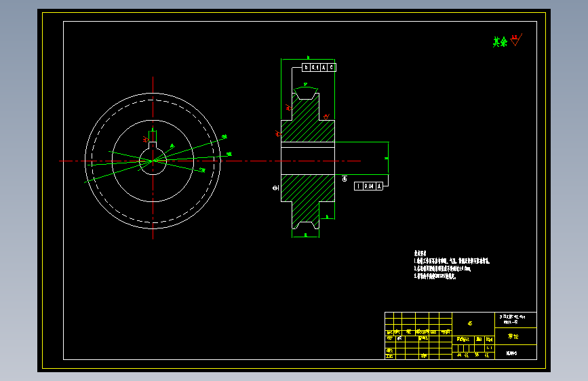
Task: Select the green 其余 roughness label
Action: [500, 42]
